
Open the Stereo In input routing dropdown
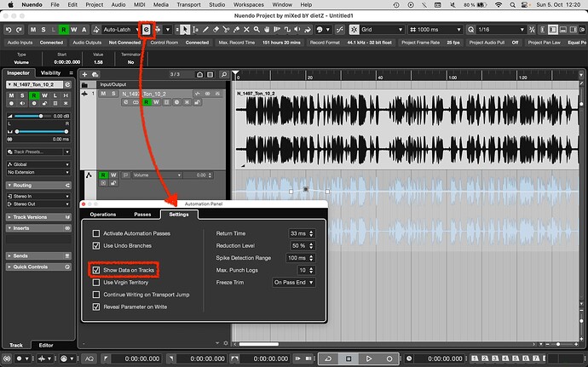click(x=38, y=196)
